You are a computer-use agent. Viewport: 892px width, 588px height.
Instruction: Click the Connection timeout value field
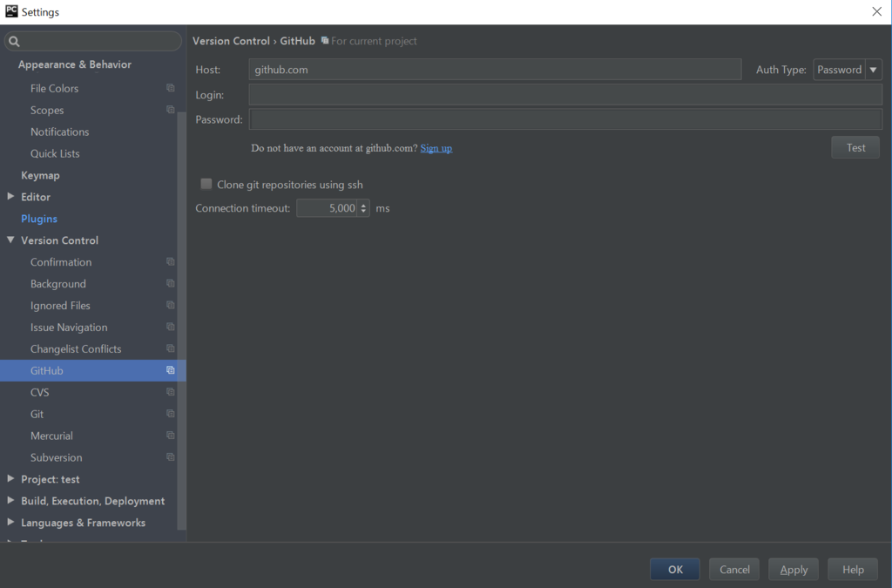pos(328,208)
